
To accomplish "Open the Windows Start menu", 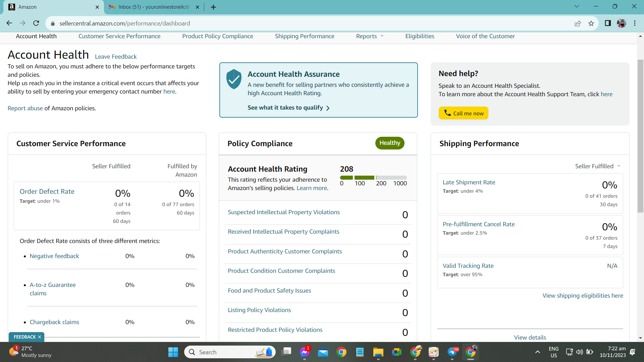I will [173, 352].
